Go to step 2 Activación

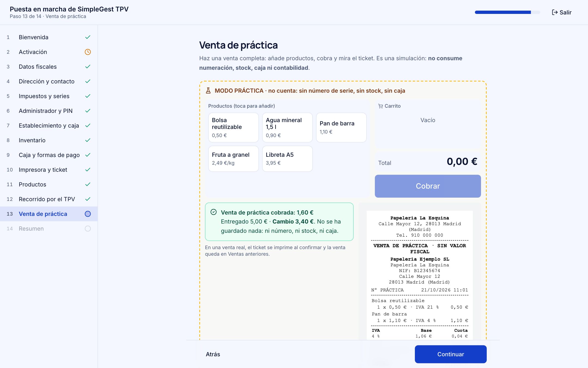(x=49, y=52)
